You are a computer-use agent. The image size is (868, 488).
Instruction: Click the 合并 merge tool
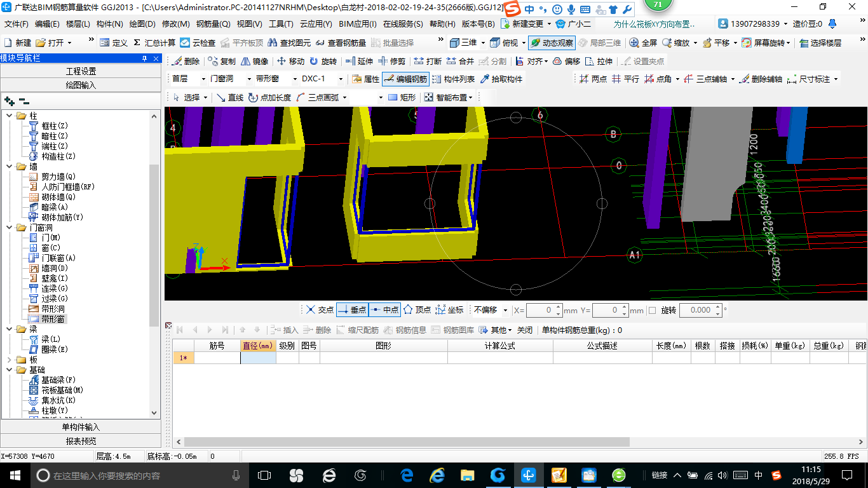pos(460,61)
